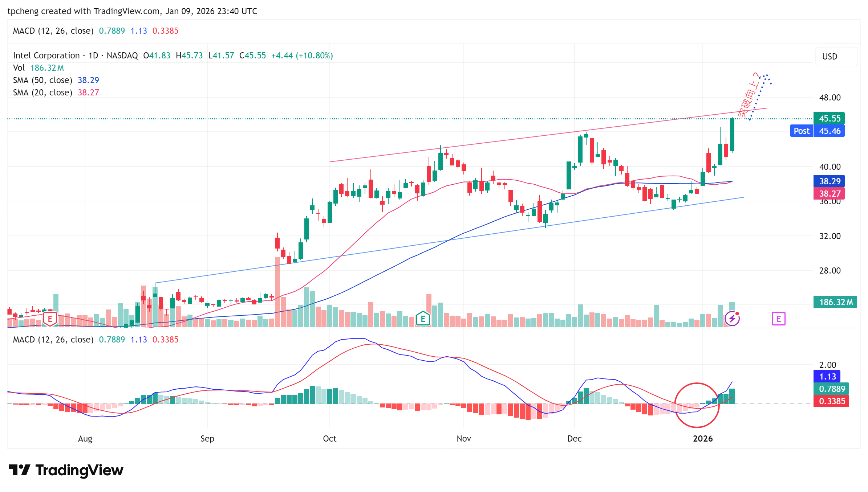Click the green 45.55 last price label

pyautogui.click(x=829, y=119)
